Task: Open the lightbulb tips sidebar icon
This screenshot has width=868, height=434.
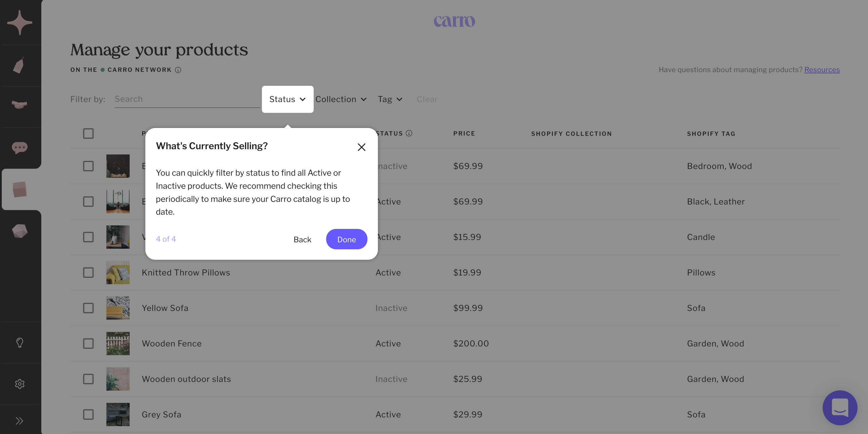Action: coord(19,343)
